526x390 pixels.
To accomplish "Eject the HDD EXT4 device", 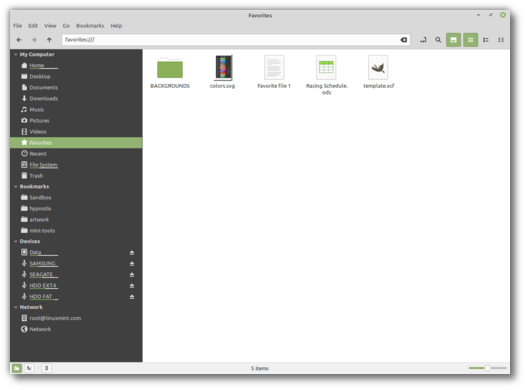I will pos(132,286).
